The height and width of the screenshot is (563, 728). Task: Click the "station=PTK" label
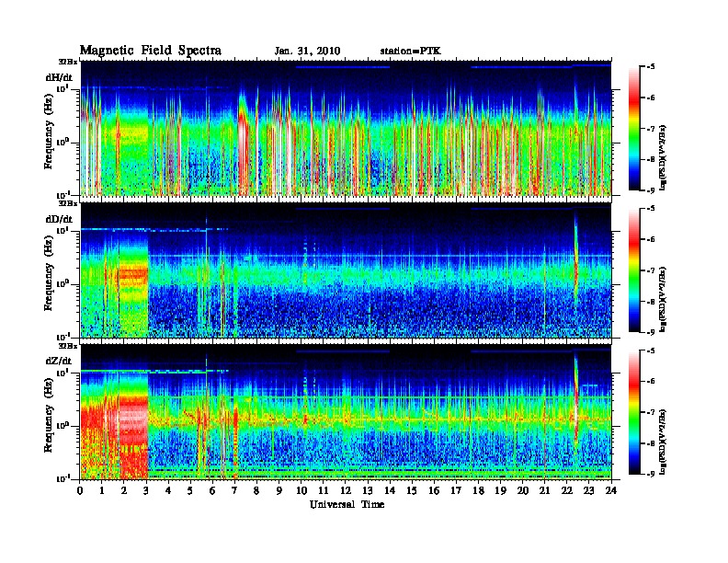coord(411,52)
